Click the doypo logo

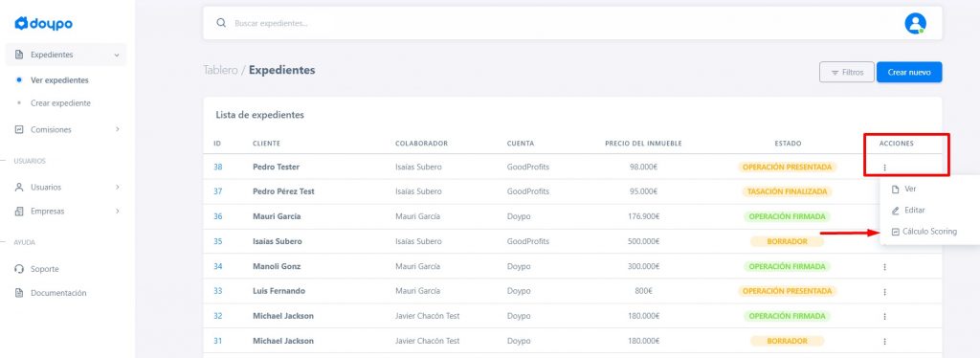[44, 24]
